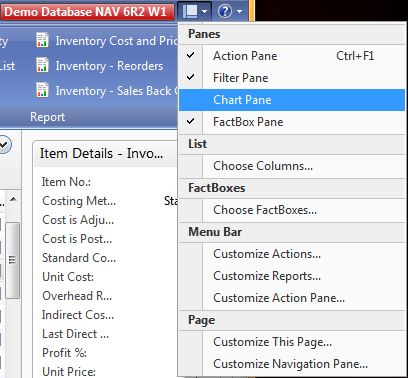Click the Profit %: field label
408x378 pixels.
pyautogui.click(x=64, y=353)
